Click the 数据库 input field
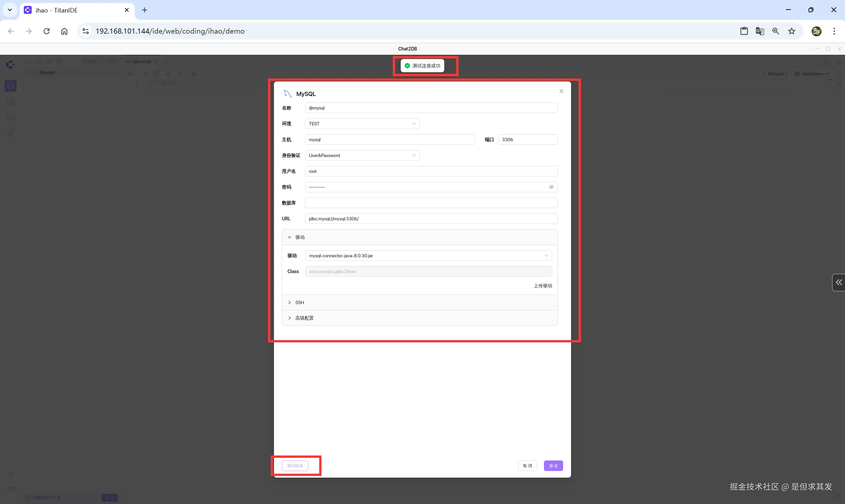This screenshot has width=845, height=504. 431,203
